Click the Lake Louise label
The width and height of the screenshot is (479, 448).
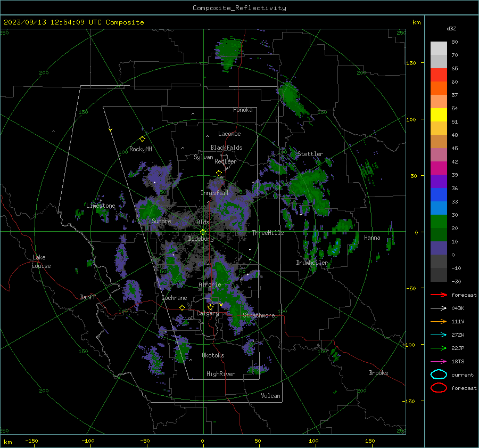42,262
